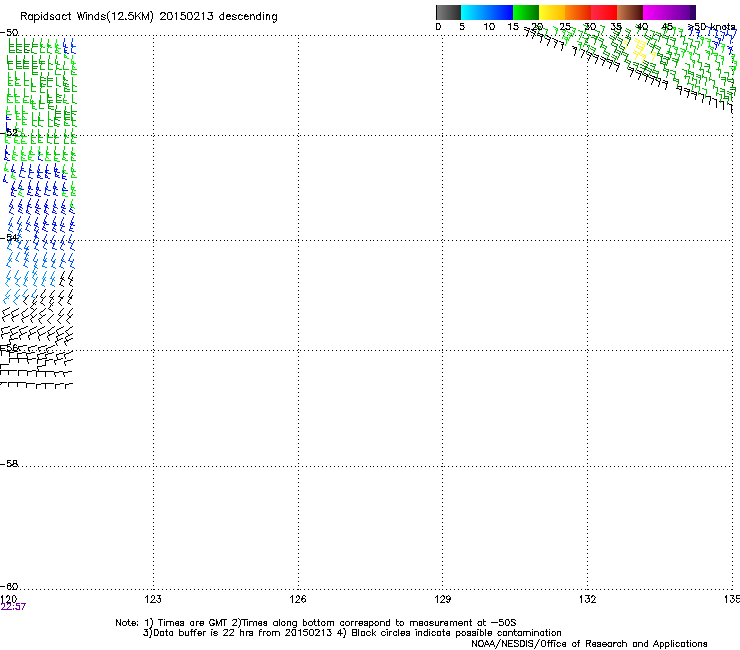This screenshot has height=650, width=740.
Task: Click the longitude label 126
Action: coord(298,599)
